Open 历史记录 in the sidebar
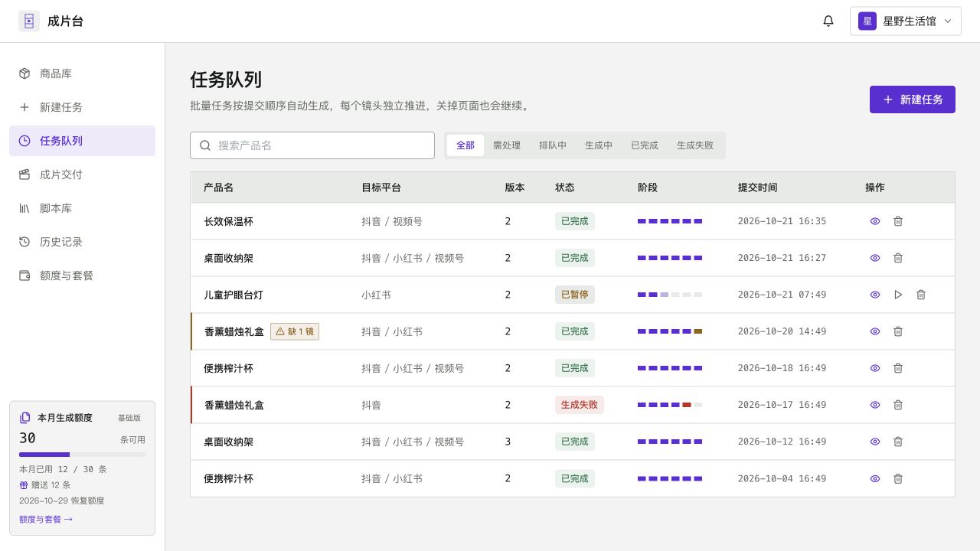The image size is (980, 551). [82, 242]
